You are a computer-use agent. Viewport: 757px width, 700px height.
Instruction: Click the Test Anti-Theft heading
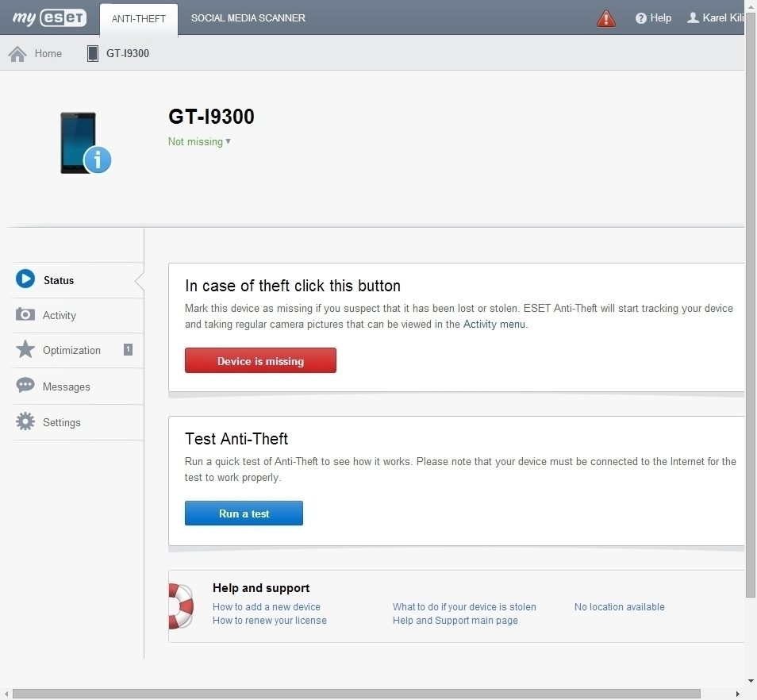point(236,439)
